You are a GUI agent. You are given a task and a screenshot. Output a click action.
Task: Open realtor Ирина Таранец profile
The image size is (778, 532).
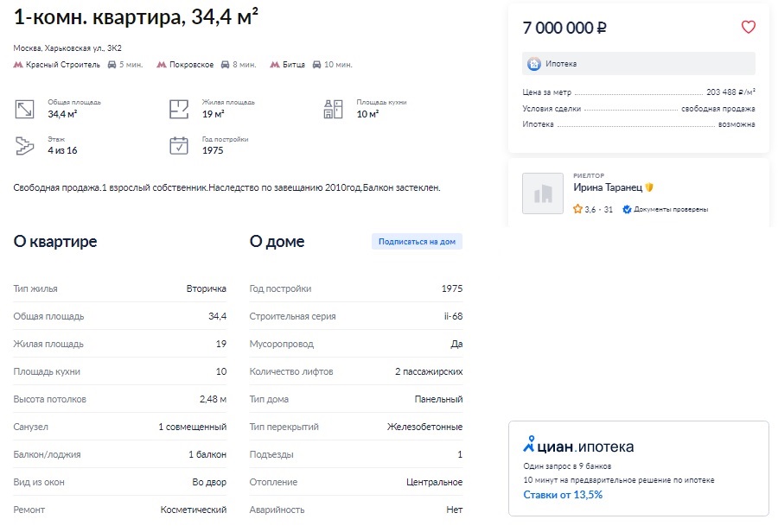[608, 187]
